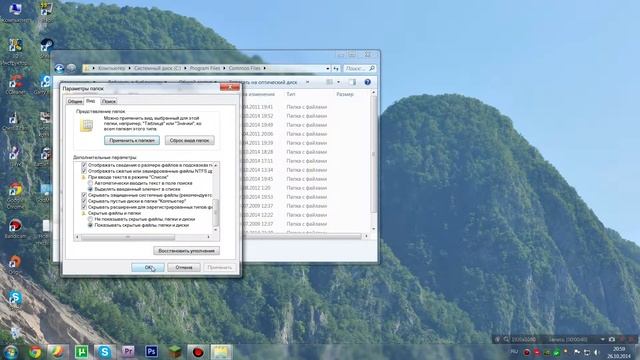Click the RU language indicator in tray

(x=514, y=351)
